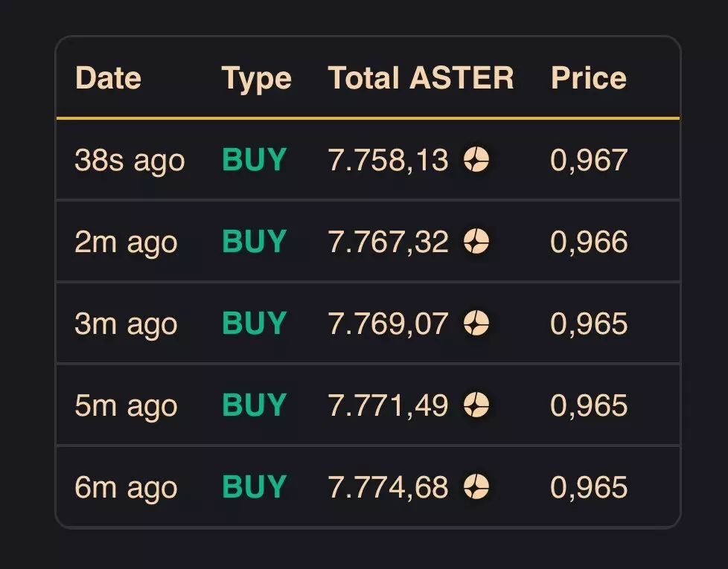The width and height of the screenshot is (728, 569).
Task: Sort by the Date column header
Action: [x=108, y=78]
